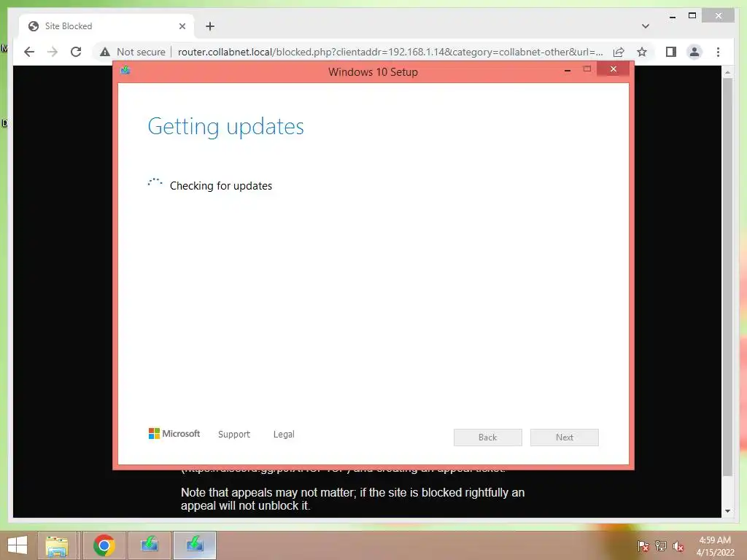Click the address bar URL
Screen dimensions: 747x560
pos(390,52)
